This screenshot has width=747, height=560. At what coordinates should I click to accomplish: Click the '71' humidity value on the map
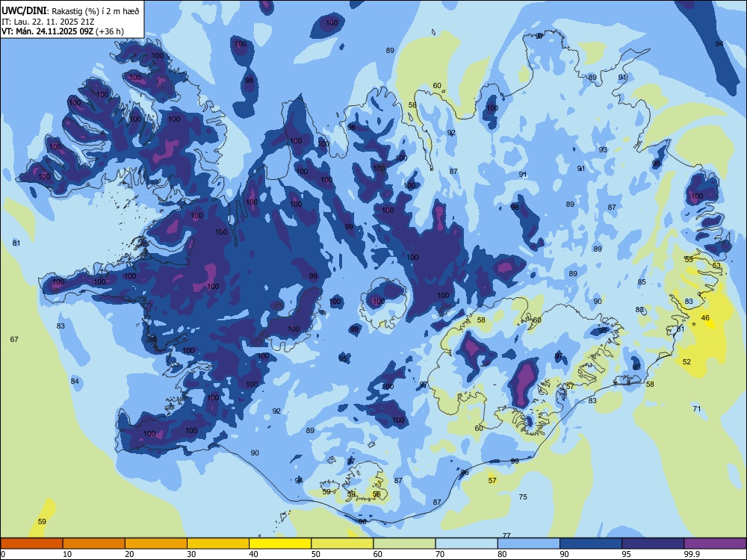point(697,408)
